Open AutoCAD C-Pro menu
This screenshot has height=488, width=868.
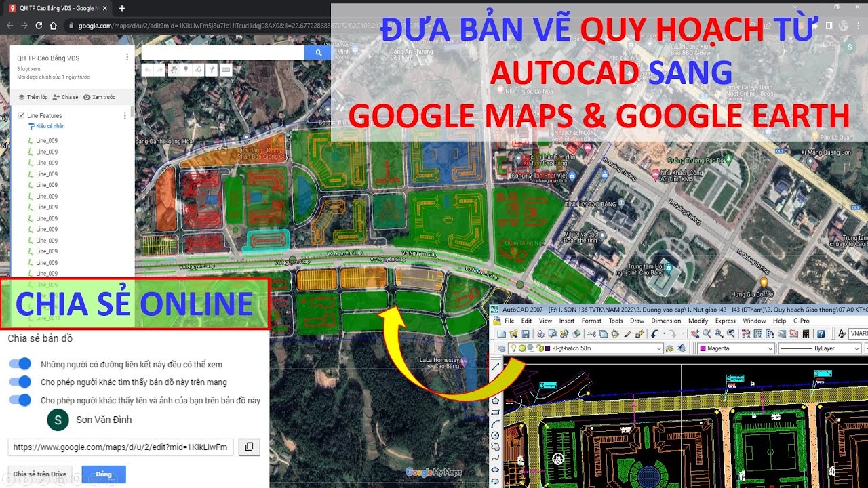[801, 321]
